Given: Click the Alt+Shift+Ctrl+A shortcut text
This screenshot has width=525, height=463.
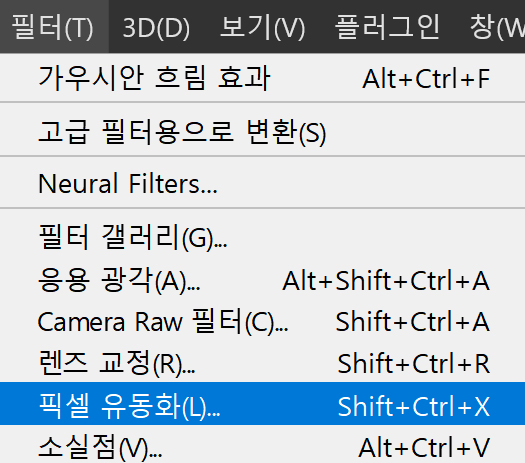Looking at the screenshot, I should (386, 281).
